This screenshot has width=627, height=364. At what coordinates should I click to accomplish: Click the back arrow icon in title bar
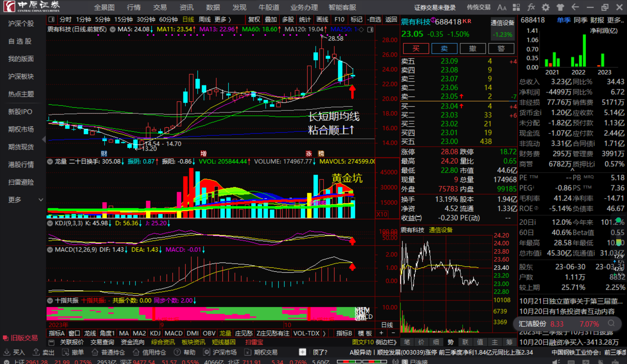(x=575, y=7)
